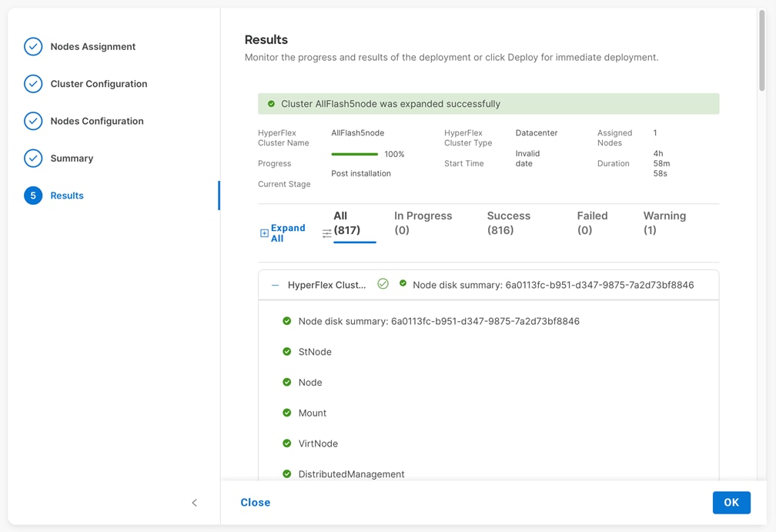Click the green check beside Mount
This screenshot has height=532, width=776.
pyautogui.click(x=286, y=413)
